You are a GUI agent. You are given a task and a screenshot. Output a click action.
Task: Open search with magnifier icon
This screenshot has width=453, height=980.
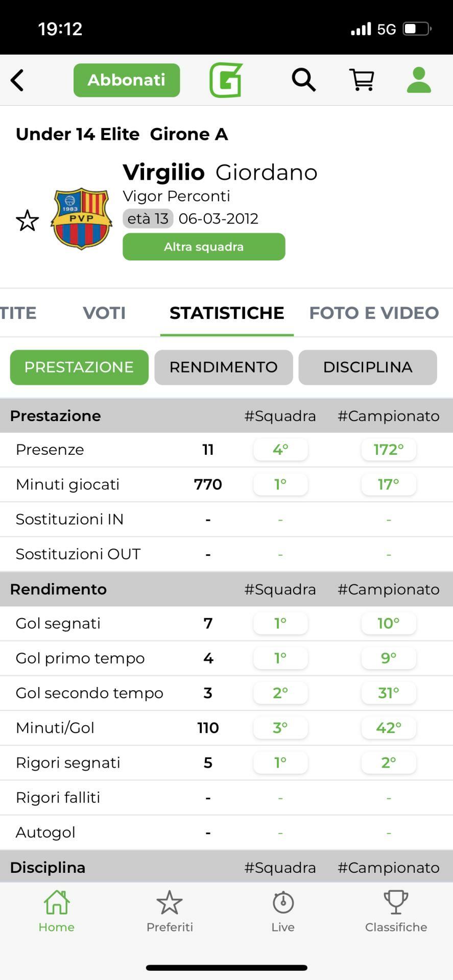303,80
